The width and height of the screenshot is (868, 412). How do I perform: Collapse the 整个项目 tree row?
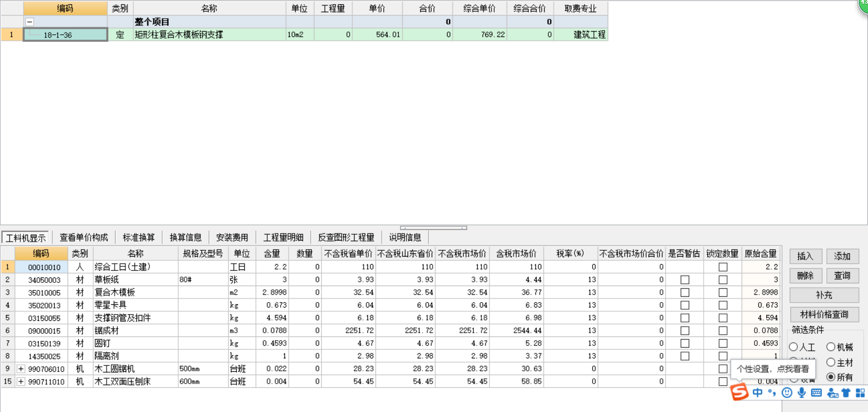coord(30,22)
